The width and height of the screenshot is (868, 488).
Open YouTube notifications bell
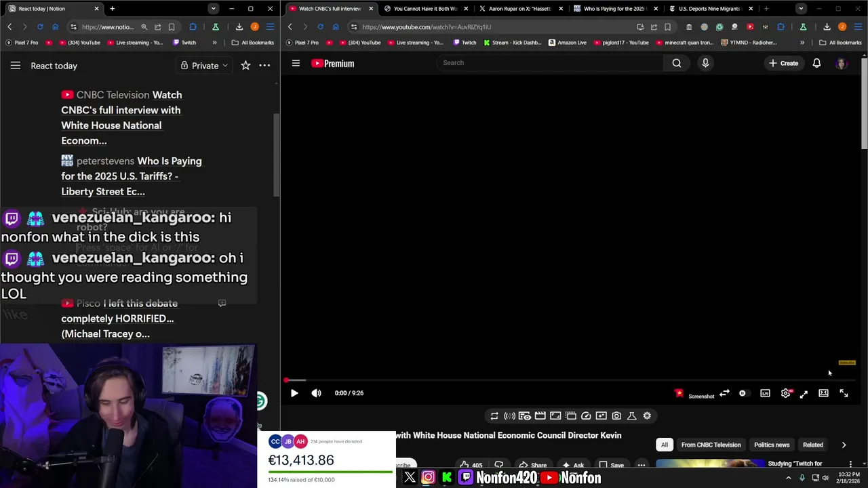coord(816,63)
